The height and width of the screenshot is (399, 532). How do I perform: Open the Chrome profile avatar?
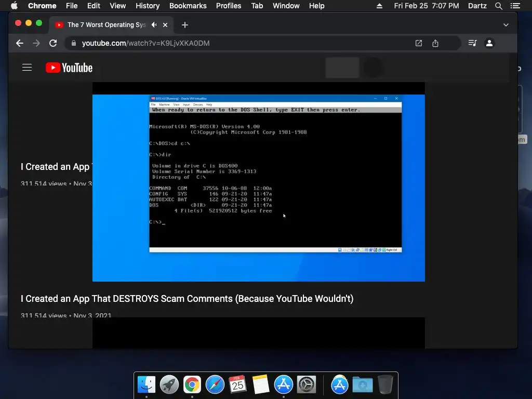coord(489,43)
